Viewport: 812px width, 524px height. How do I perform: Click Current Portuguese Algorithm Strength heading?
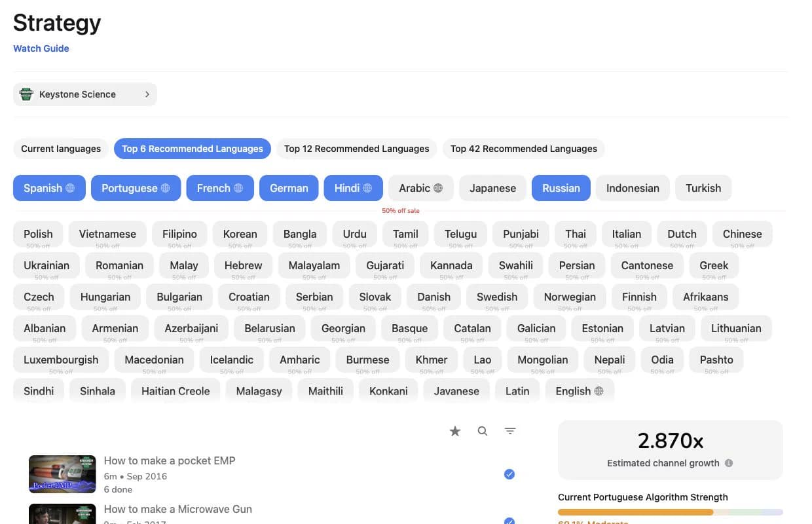click(643, 497)
